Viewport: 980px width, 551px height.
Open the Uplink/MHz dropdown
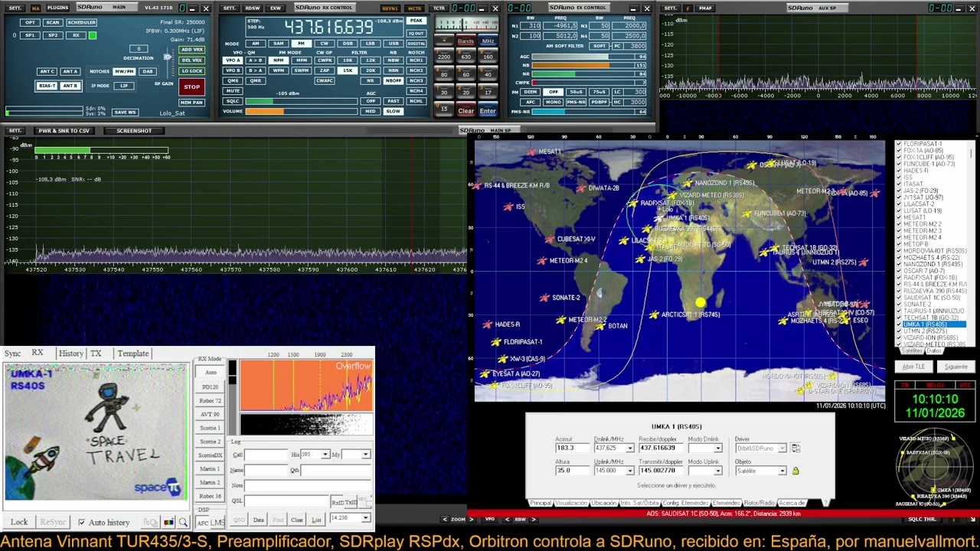[x=629, y=471]
